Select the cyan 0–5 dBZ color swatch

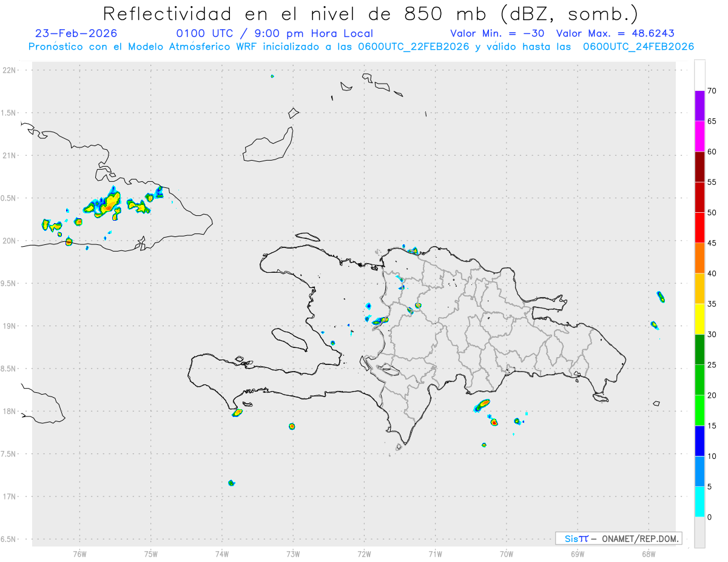tap(699, 502)
